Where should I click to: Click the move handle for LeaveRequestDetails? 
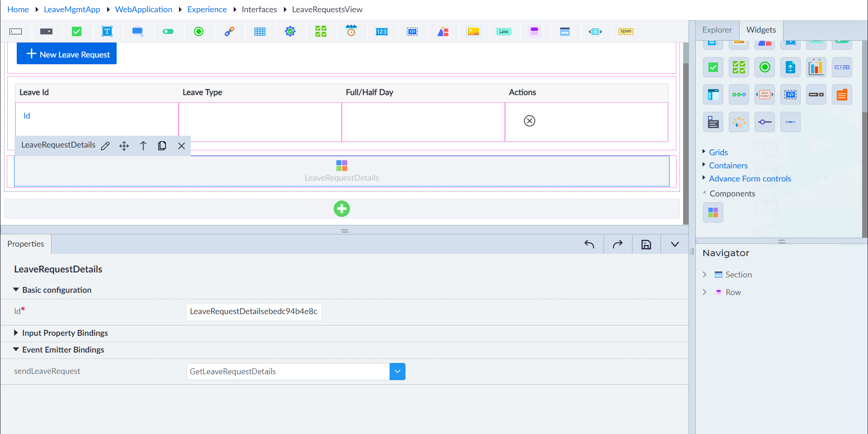click(124, 146)
